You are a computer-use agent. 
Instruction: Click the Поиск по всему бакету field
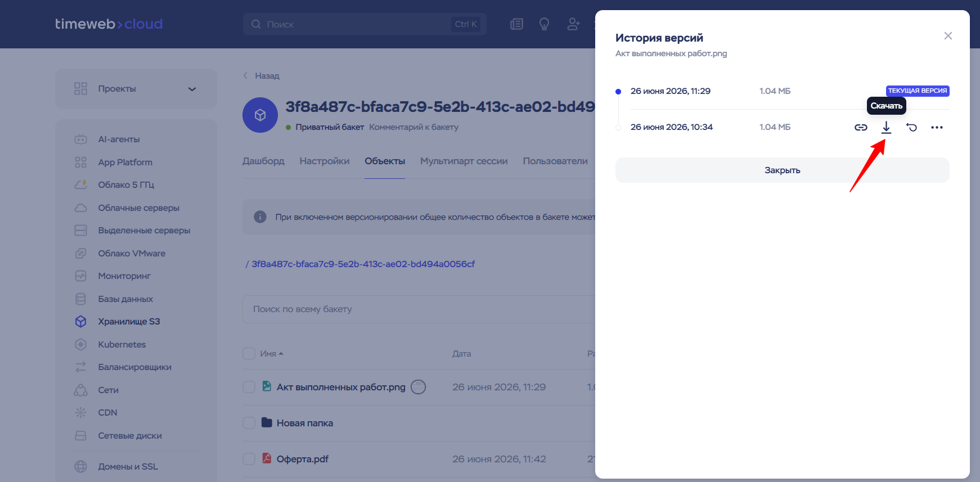tap(419, 309)
